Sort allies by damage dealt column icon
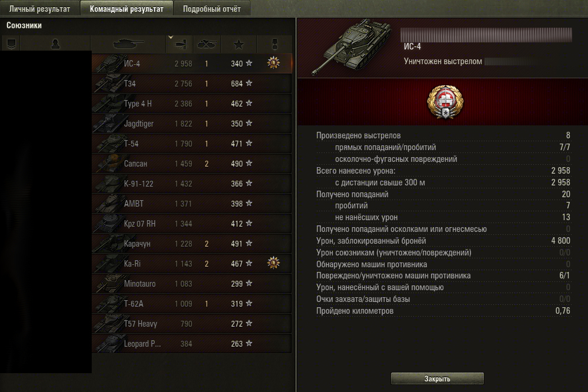Viewport: 588px width, 392px height. pyautogui.click(x=179, y=44)
